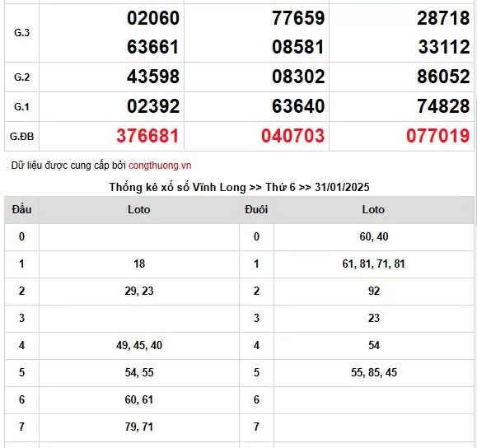Click the Loto header next to Đuôi
Image resolution: width=477 pixels, height=448 pixels.
[373, 209]
